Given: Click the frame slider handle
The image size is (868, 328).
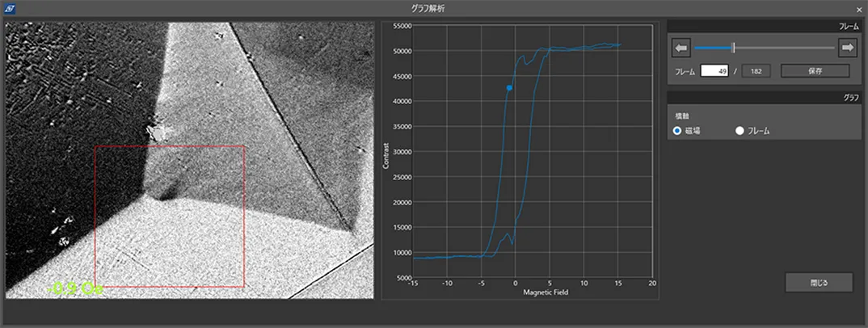Looking at the screenshot, I should coord(733,48).
